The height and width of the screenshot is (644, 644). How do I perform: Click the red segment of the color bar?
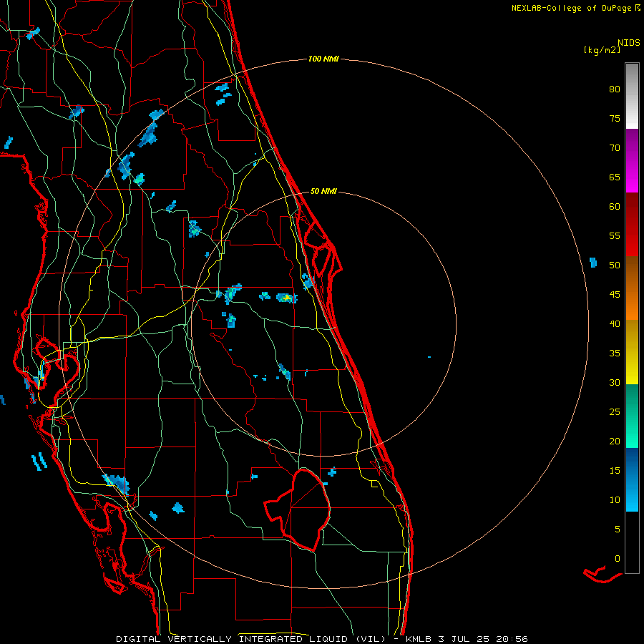(632, 225)
